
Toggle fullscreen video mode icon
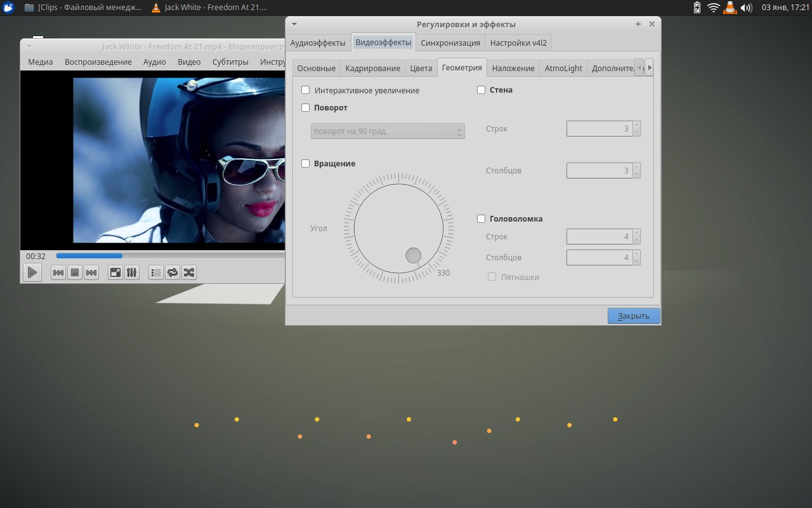click(x=116, y=272)
